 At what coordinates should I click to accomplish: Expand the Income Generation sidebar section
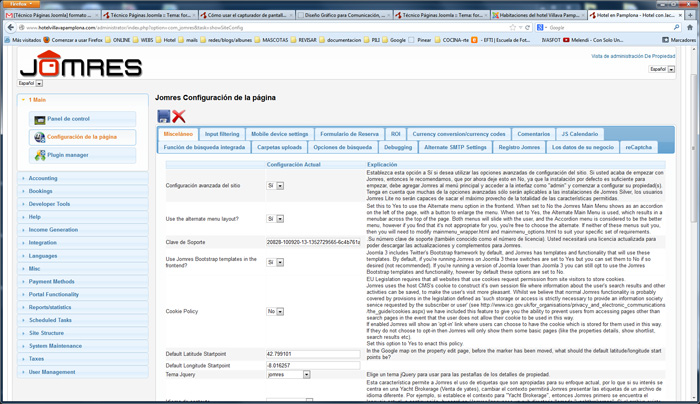[x=83, y=230]
